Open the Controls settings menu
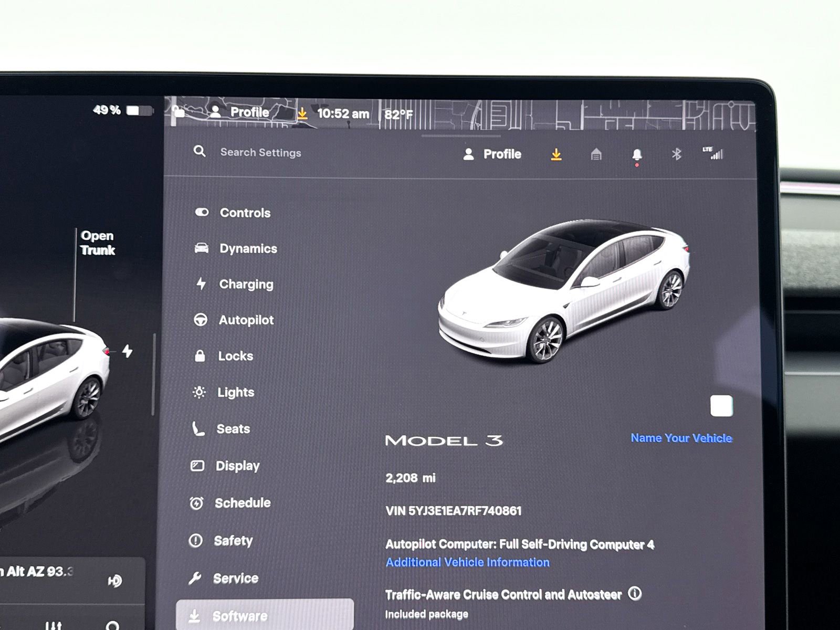Screen dimensions: 840x630 (x=233, y=213)
